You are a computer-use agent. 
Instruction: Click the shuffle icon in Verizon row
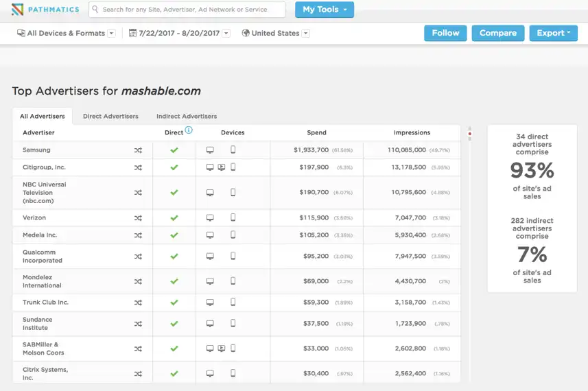pos(138,218)
